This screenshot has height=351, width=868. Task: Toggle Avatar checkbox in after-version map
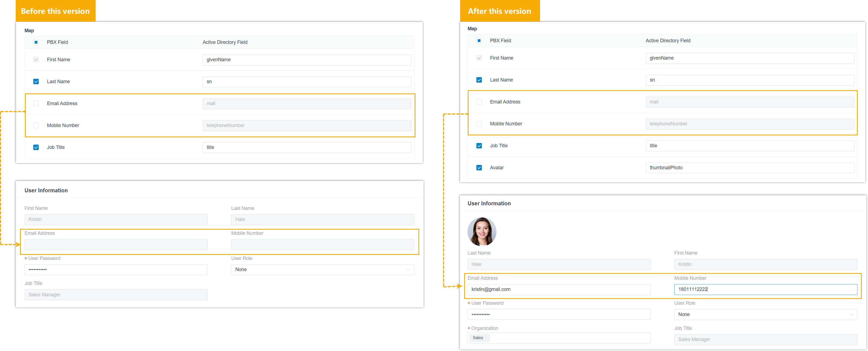click(x=479, y=167)
